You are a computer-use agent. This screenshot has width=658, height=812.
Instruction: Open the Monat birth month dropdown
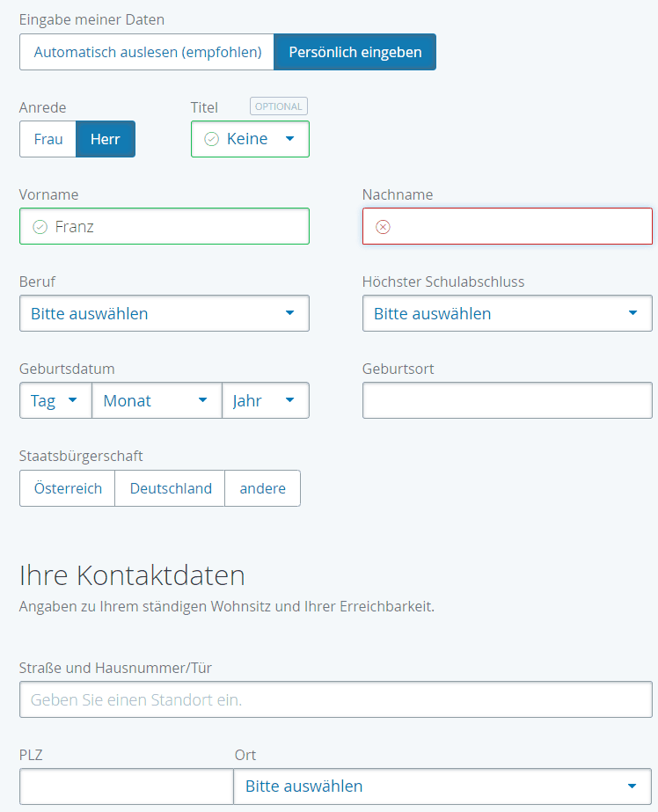(157, 400)
